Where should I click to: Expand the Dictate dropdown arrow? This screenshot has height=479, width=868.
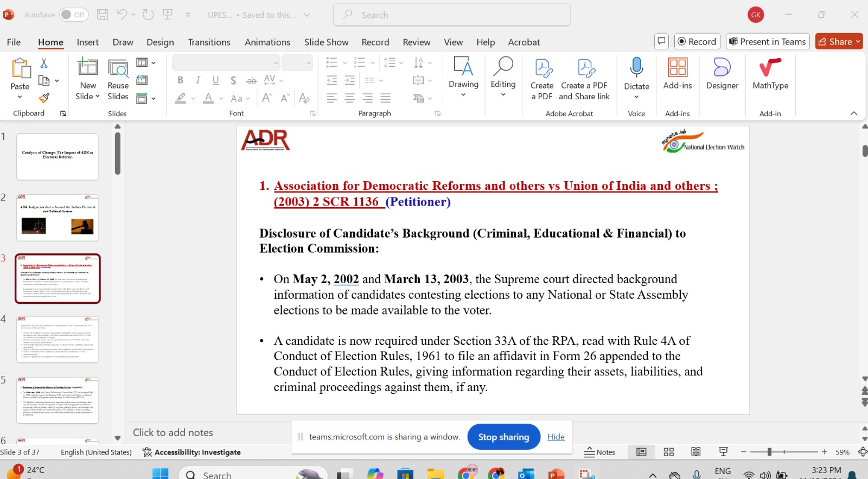(x=636, y=97)
